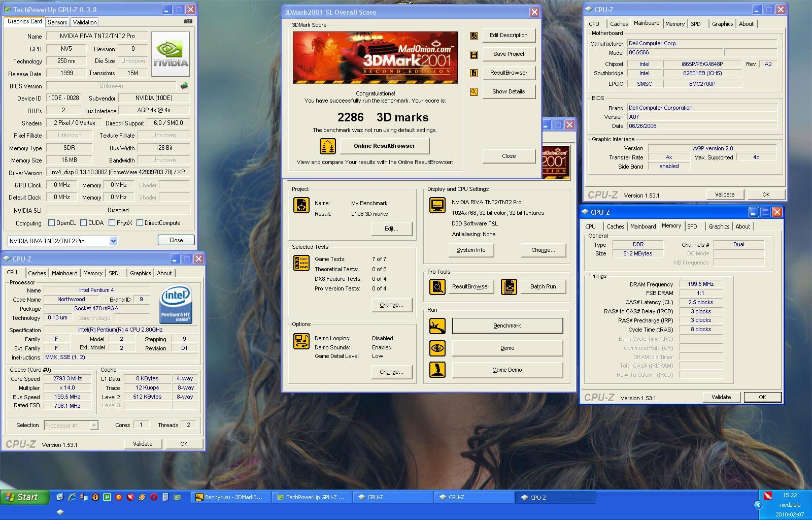Open the calculator quick launch icon
Viewport: 812px width, 520px height.
point(165,497)
